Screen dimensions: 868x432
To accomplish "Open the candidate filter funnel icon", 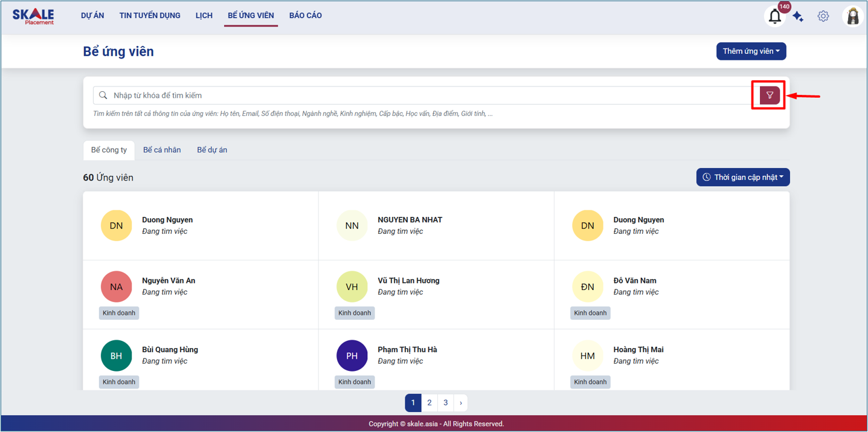I will pyautogui.click(x=770, y=95).
